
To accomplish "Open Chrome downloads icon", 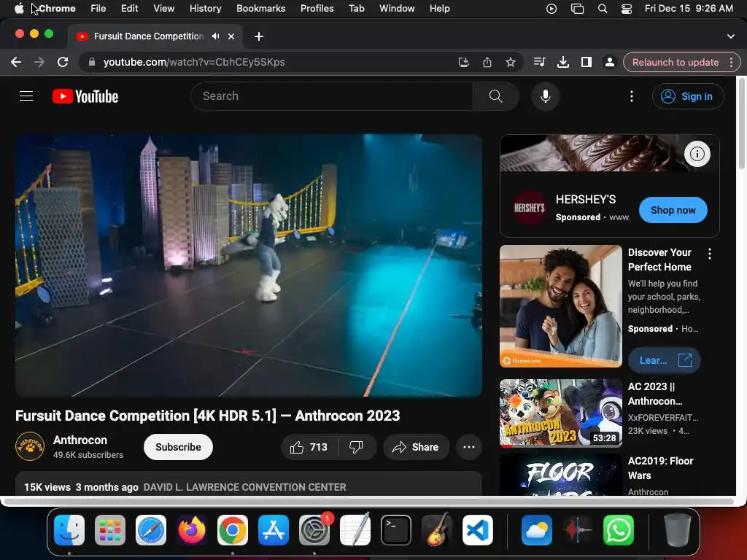I will click(562, 62).
